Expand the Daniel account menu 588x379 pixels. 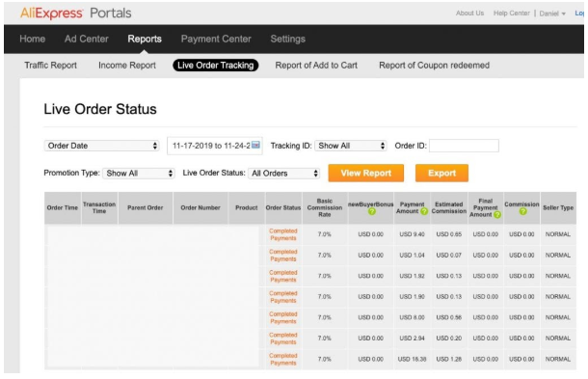(552, 14)
